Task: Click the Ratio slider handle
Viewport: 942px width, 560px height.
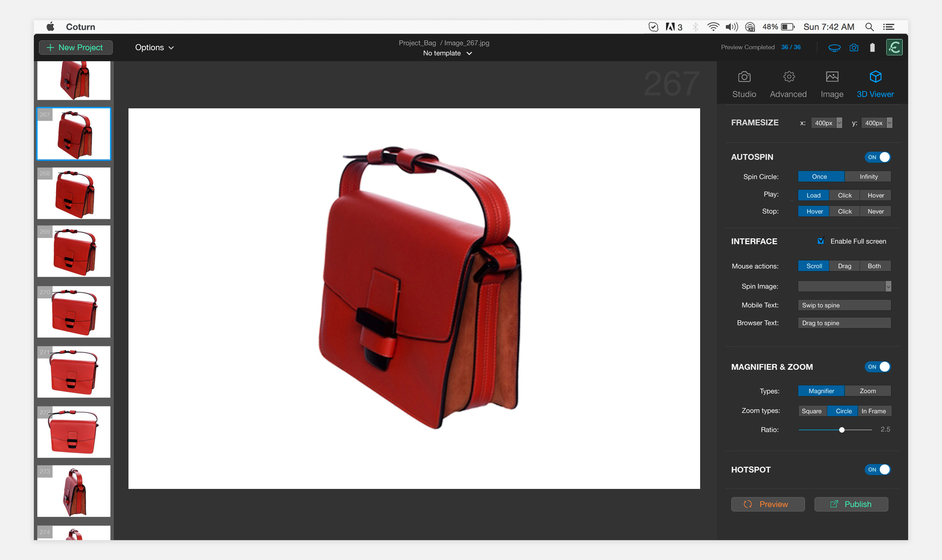Action: (x=842, y=430)
